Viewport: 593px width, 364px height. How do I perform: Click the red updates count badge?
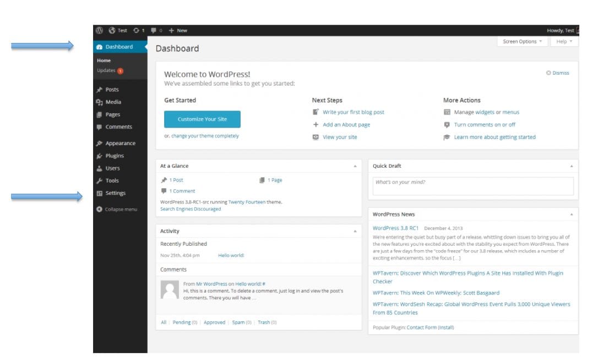(120, 71)
